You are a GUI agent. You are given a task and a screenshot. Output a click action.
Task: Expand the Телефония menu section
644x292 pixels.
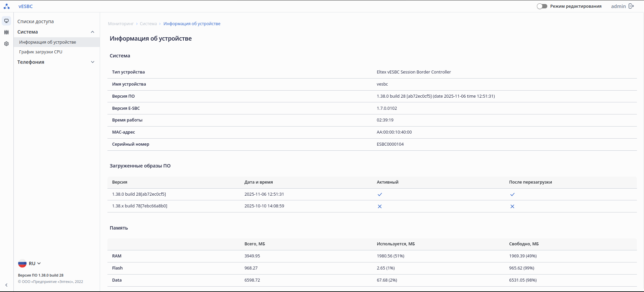click(93, 62)
